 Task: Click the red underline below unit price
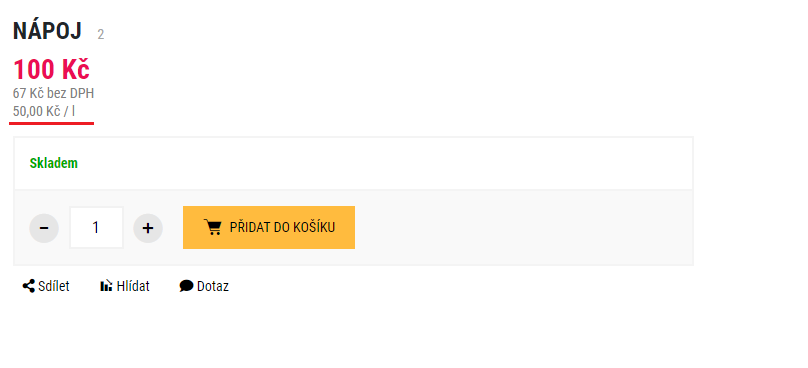click(52, 123)
